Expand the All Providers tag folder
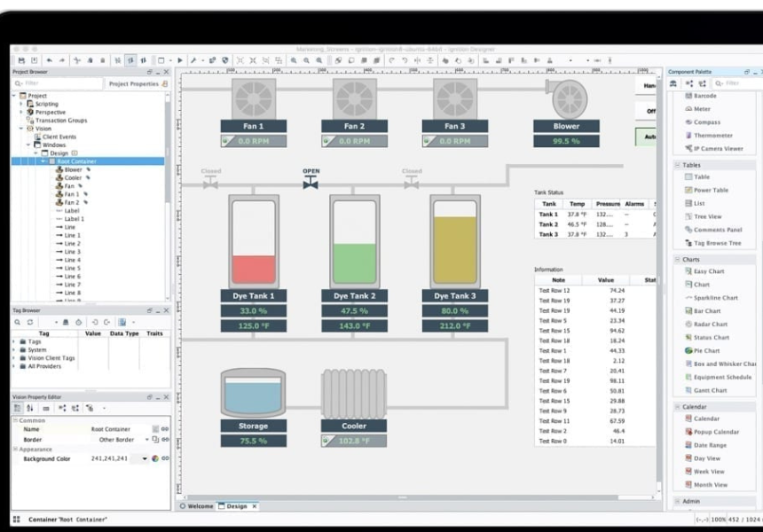This screenshot has width=763, height=532. click(x=14, y=365)
